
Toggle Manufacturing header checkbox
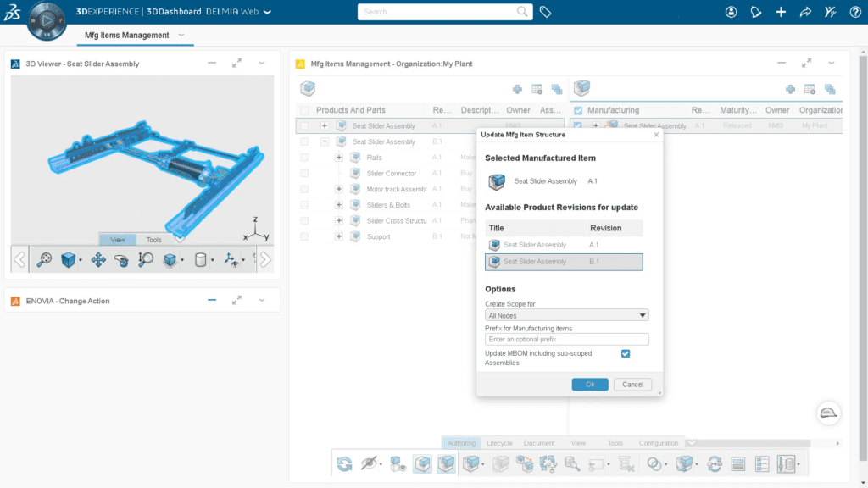point(578,110)
